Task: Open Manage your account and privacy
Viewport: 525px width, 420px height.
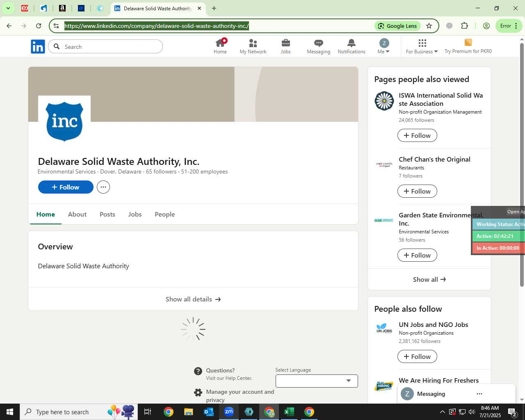Action: click(240, 396)
